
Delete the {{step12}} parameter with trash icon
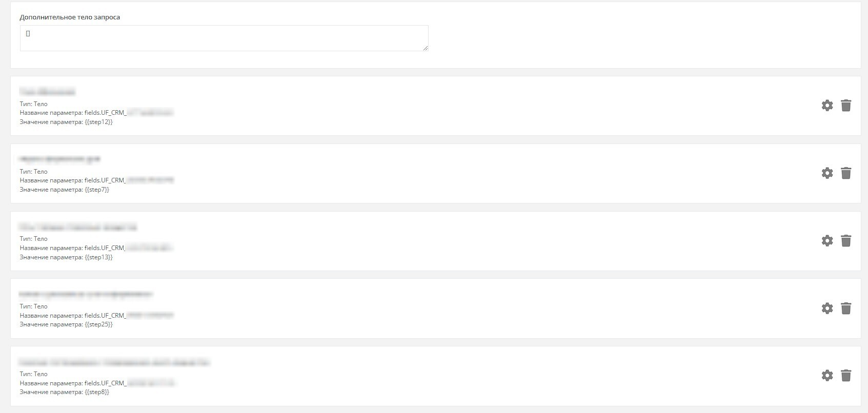846,106
